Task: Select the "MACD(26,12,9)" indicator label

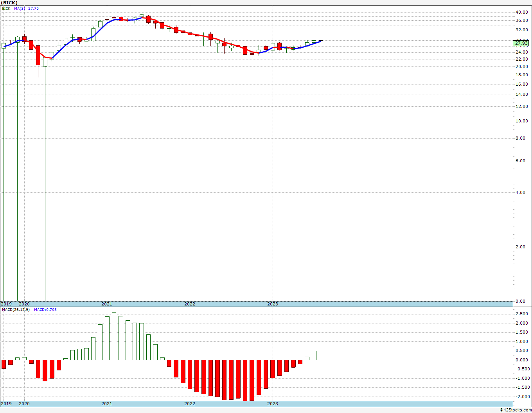Action: (x=16, y=309)
